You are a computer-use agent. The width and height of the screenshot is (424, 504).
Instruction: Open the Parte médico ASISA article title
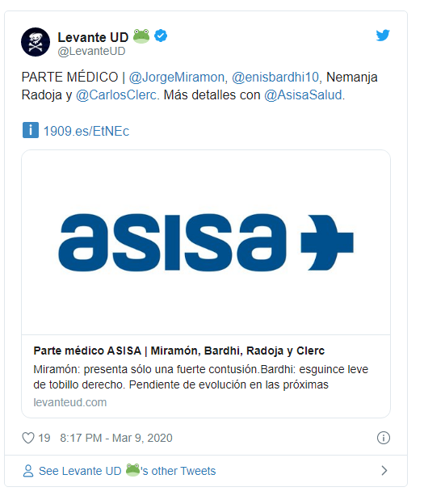click(178, 351)
